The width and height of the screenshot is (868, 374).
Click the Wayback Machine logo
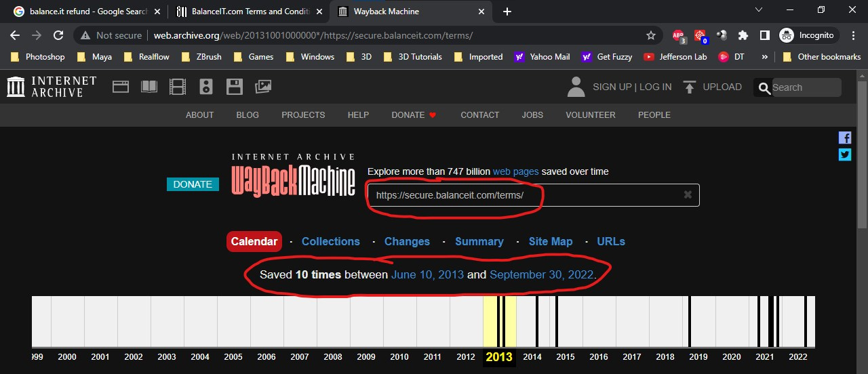pyautogui.click(x=293, y=175)
